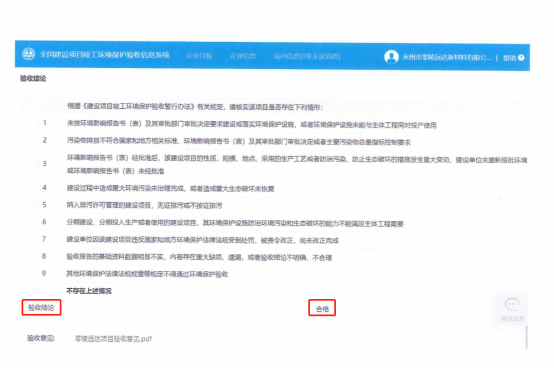Click the system title 全国建设项目竣工环境保护验收信息系统
This screenshot has height=368, width=554.
pos(105,55)
